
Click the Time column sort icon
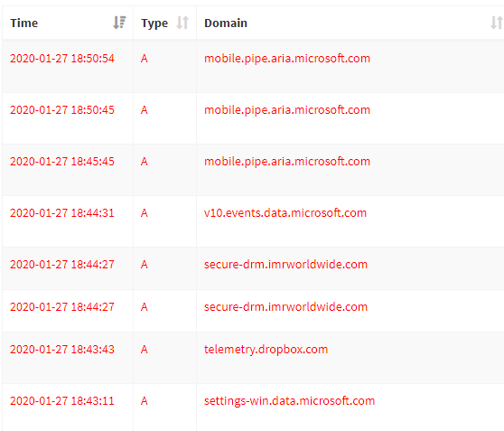tap(119, 23)
